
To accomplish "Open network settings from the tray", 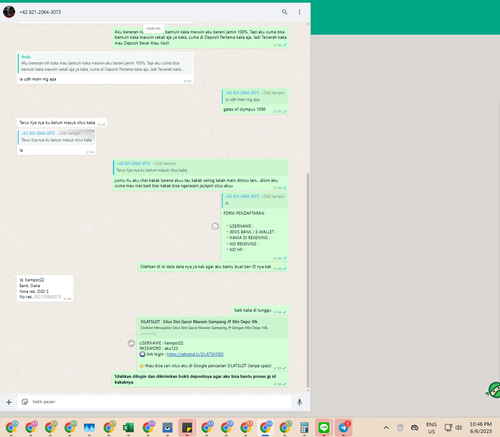I will [448, 427].
